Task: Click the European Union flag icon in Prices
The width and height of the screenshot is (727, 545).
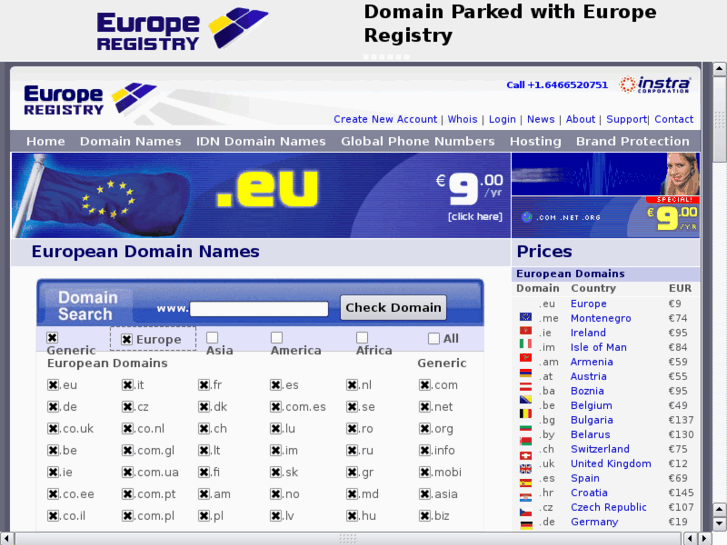Action: click(x=525, y=316)
